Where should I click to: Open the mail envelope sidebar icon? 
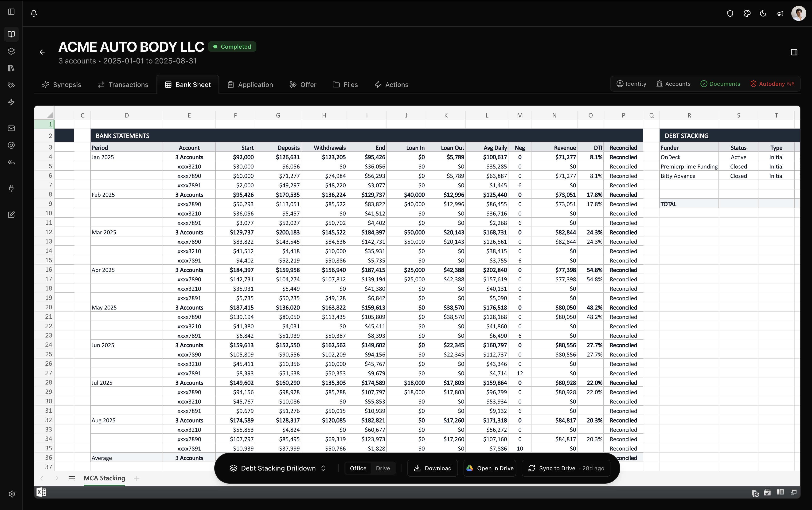click(x=11, y=128)
